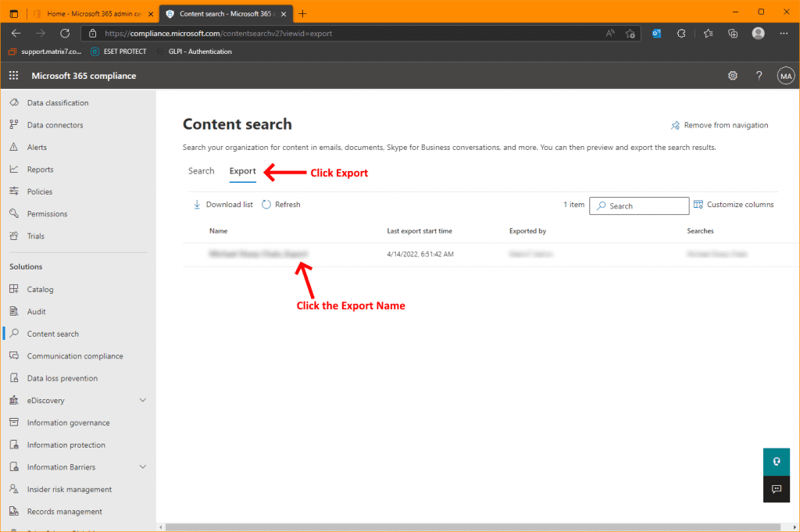Switch to Home - Microsoft 365 admin tab
This screenshot has width=800, height=532.
click(94, 14)
